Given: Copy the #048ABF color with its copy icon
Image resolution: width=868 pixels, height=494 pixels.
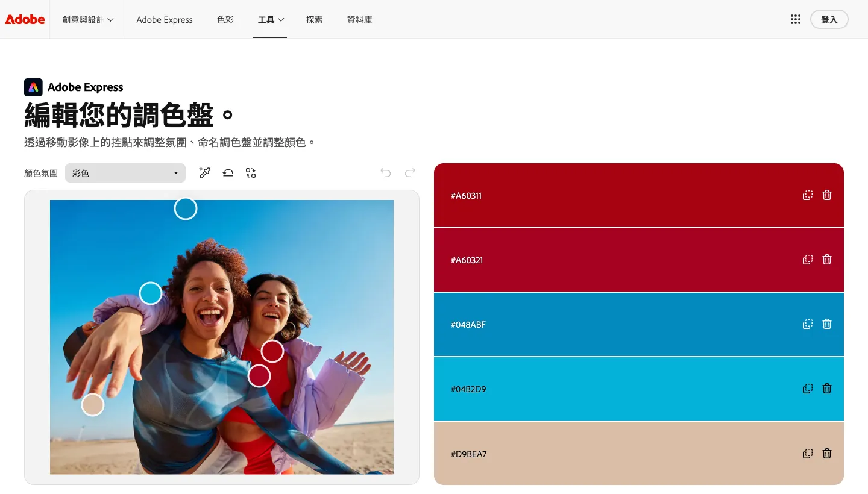Looking at the screenshot, I should point(808,324).
